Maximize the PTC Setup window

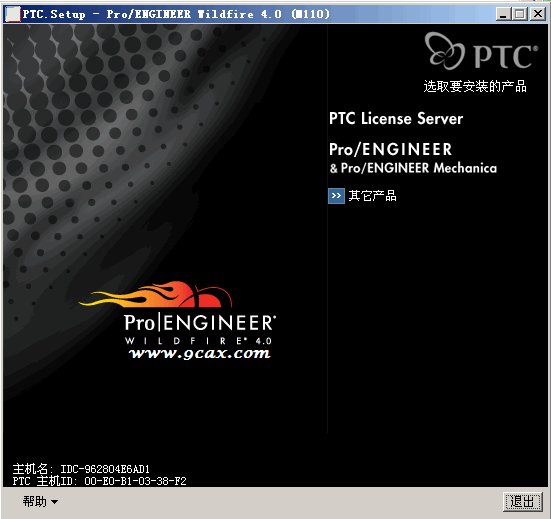coord(520,14)
